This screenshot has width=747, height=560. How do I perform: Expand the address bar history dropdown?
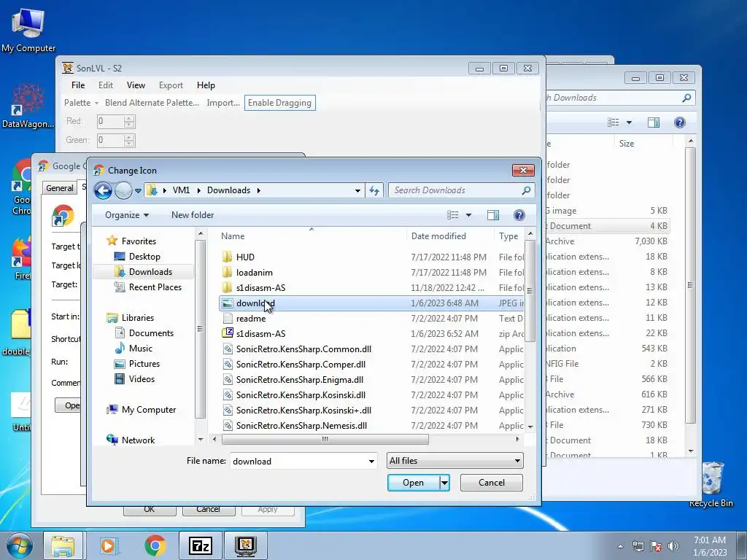point(357,190)
